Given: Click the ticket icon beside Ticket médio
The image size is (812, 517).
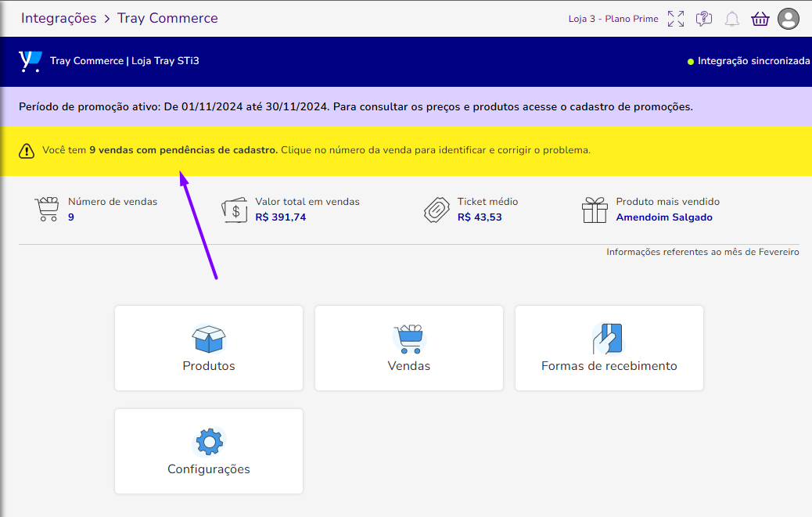Looking at the screenshot, I should 437,210.
